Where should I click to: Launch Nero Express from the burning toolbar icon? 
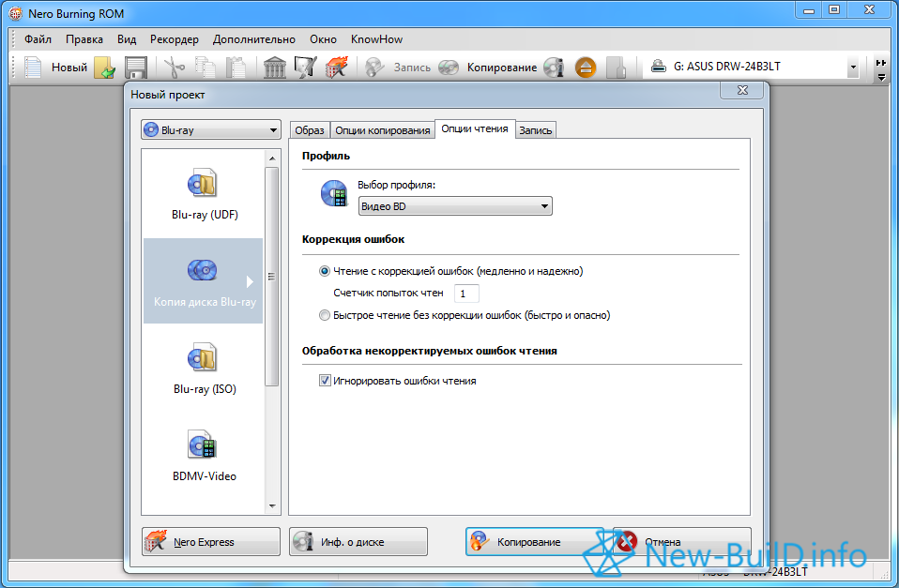(336, 68)
